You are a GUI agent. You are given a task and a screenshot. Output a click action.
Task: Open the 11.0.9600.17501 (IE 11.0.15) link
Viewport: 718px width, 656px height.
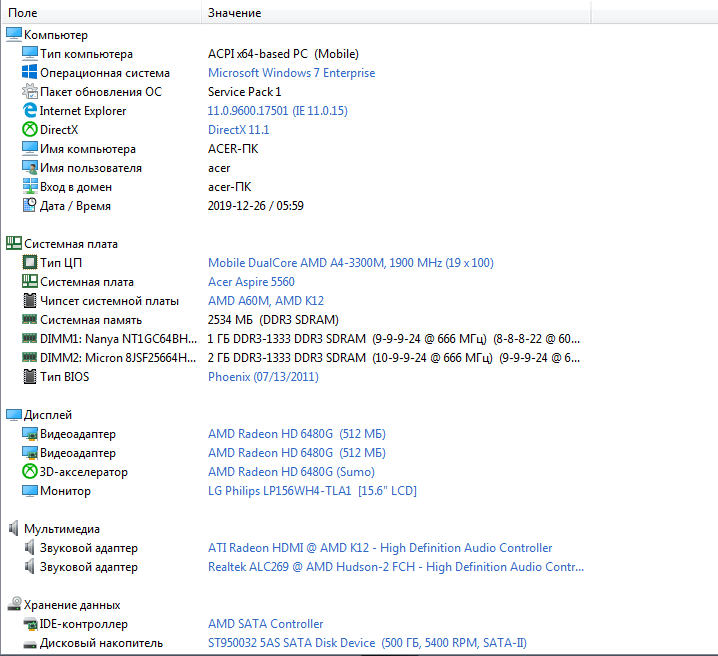click(x=277, y=111)
